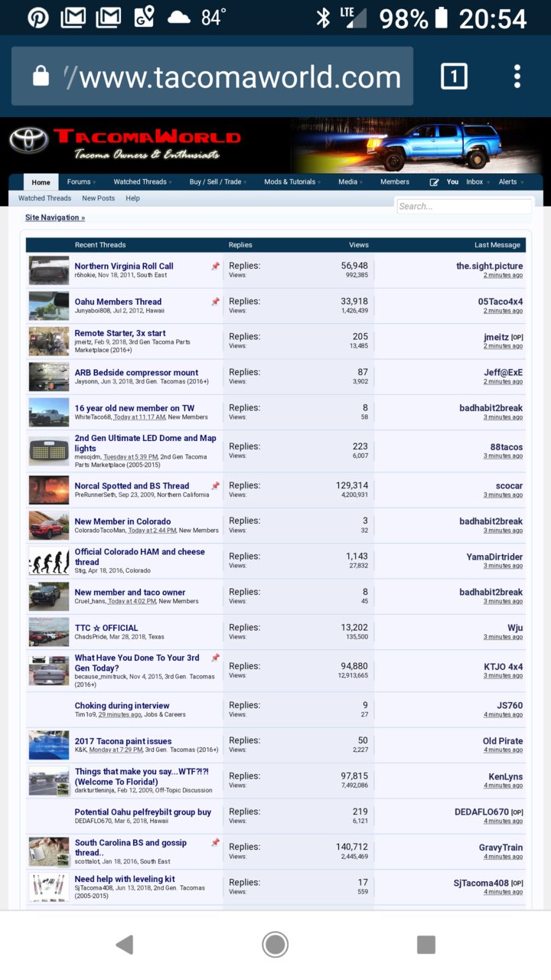Open the 2nd Gen Ultimate LED Dome thumbnail
Image resolution: width=551 pixels, height=980 pixels.
49,451
